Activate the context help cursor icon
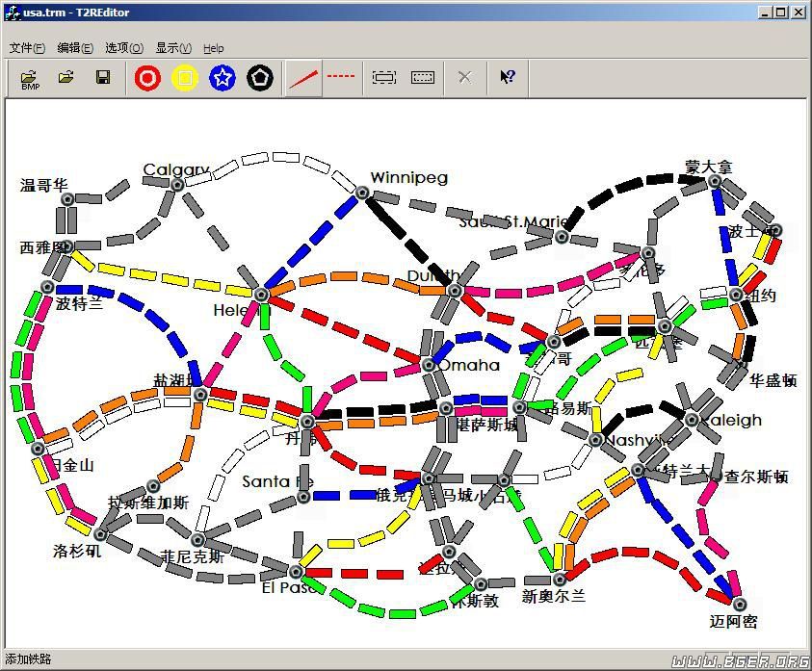This screenshot has height=671, width=812. point(508,77)
